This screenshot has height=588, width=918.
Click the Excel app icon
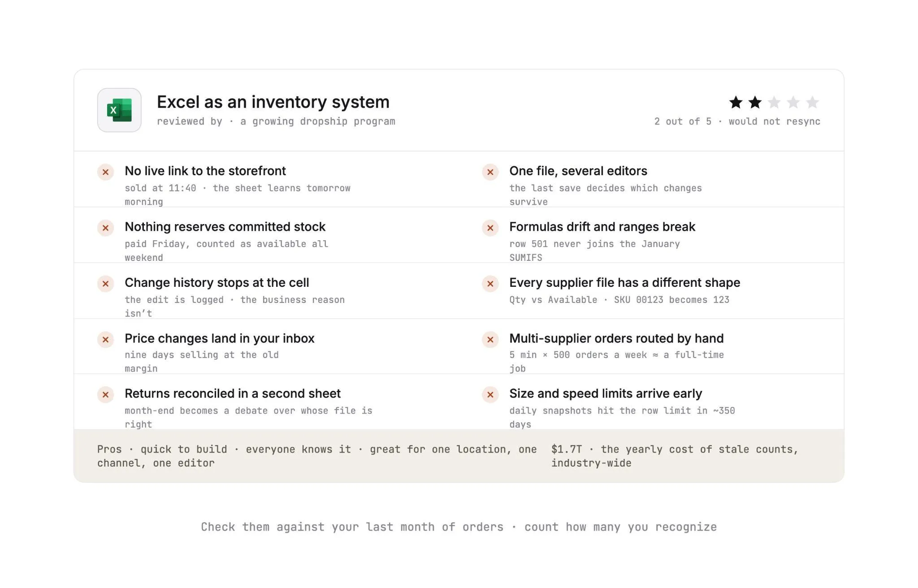pyautogui.click(x=119, y=110)
